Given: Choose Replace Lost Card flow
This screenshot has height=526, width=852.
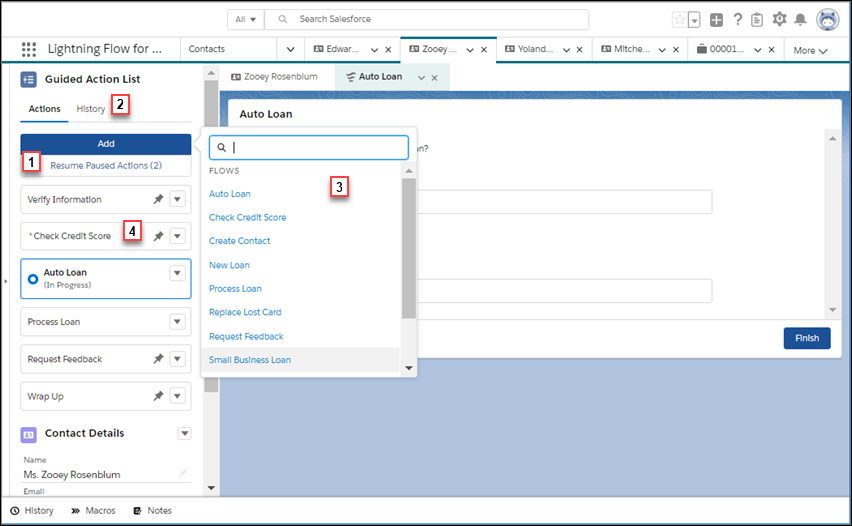Looking at the screenshot, I should [245, 312].
